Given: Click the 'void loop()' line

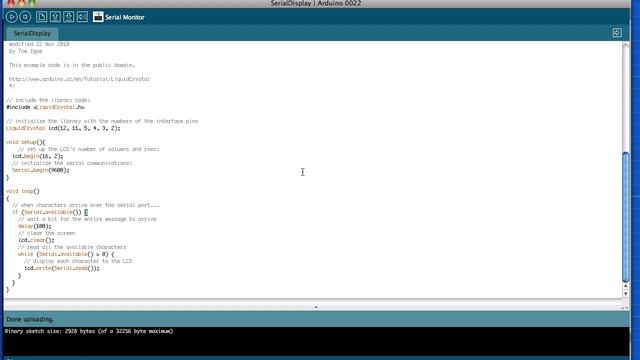Looking at the screenshot, I should click(x=23, y=191).
